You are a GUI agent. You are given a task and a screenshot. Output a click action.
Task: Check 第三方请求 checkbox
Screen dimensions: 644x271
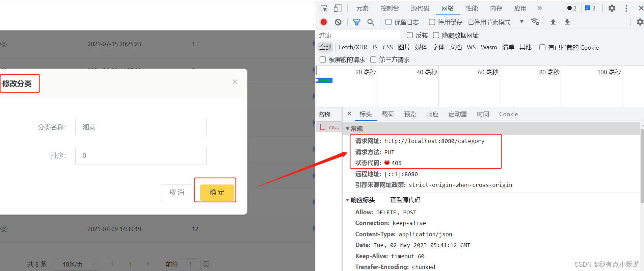[373, 59]
